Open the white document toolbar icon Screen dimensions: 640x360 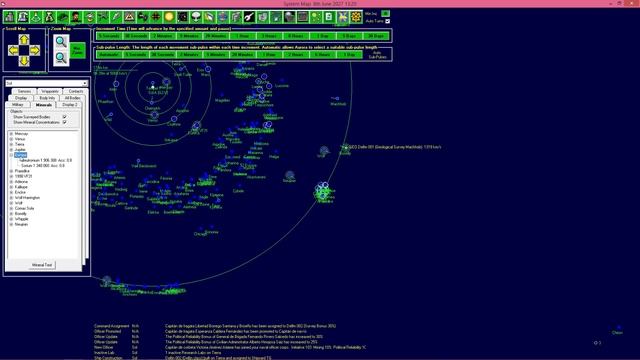329,17
